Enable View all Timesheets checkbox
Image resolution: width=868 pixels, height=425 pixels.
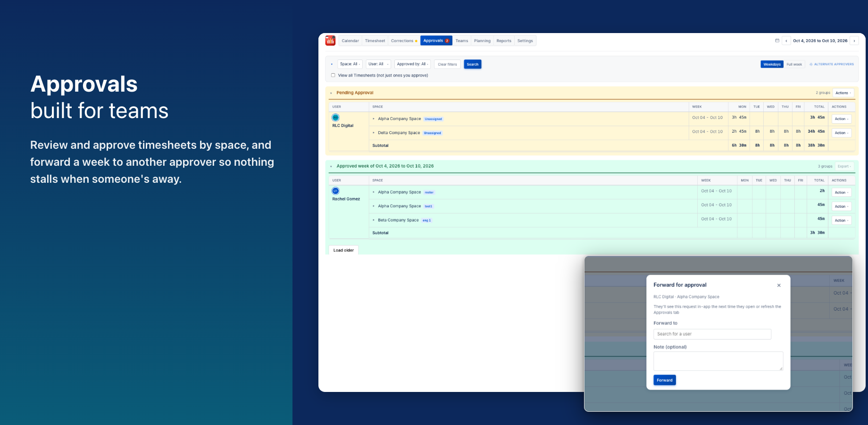[x=333, y=75]
